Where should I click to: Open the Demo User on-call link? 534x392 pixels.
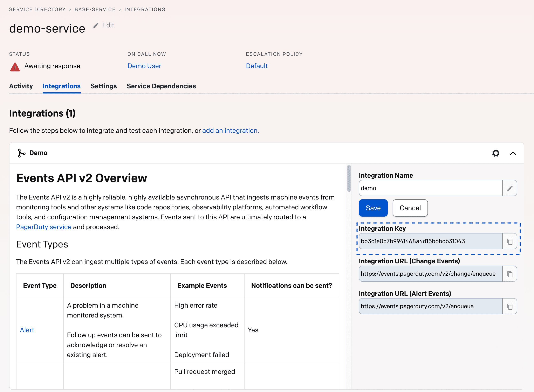144,66
